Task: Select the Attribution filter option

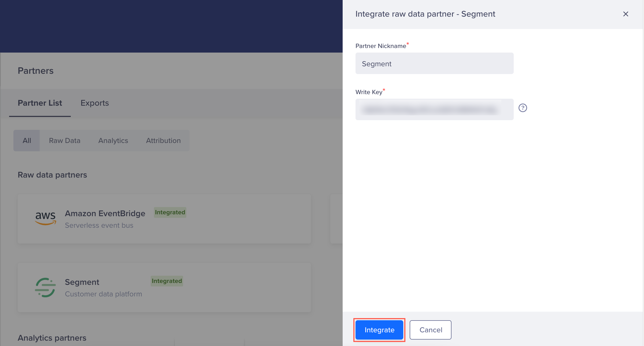Action: tap(163, 141)
